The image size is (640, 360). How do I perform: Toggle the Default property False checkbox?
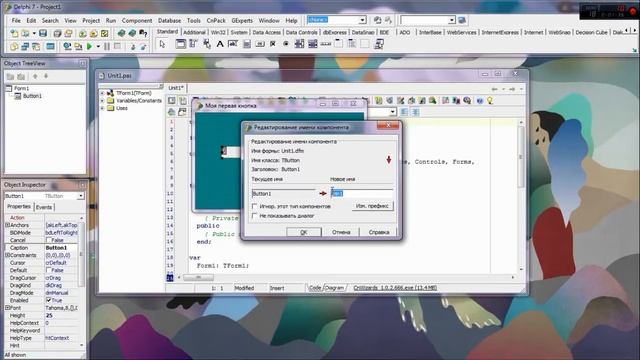tap(49, 270)
